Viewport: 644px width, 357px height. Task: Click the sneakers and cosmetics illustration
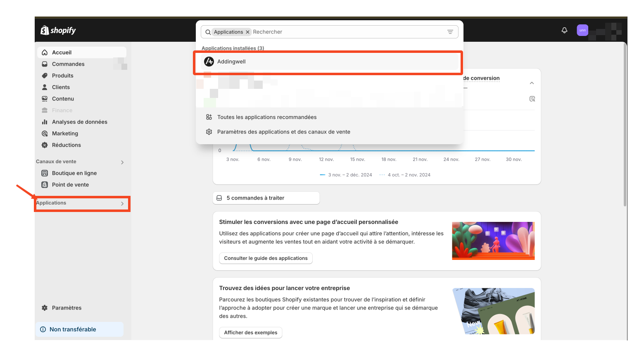[x=493, y=311]
